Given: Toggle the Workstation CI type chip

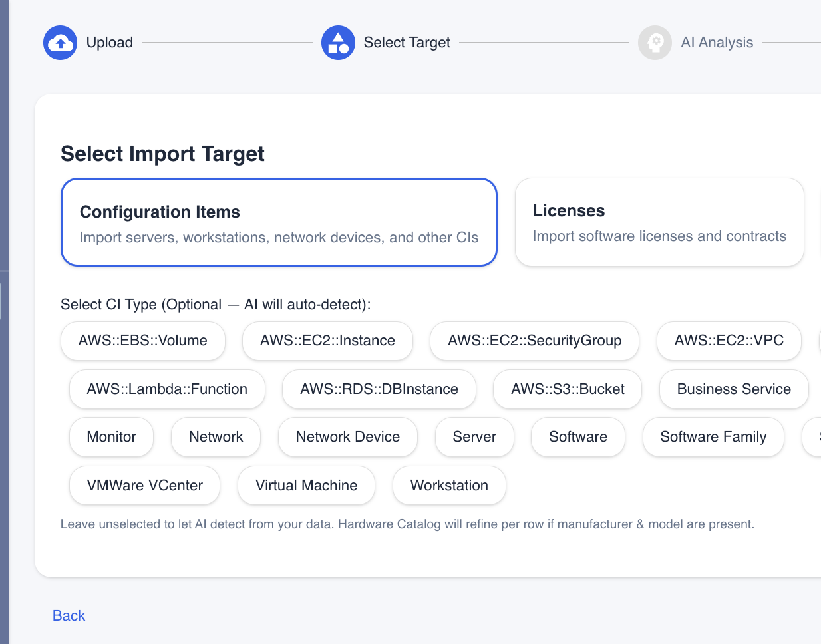Looking at the screenshot, I should (449, 486).
